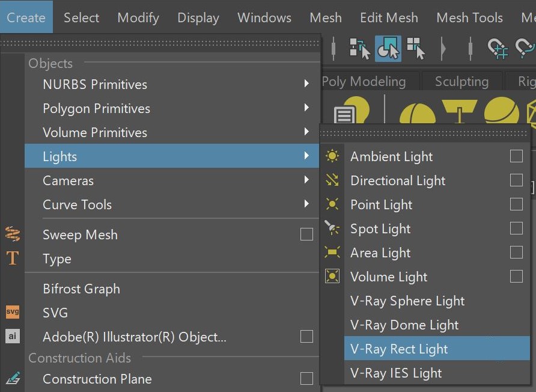536x392 pixels.
Task: Click the Ambient Light sun icon
Action: (332, 156)
